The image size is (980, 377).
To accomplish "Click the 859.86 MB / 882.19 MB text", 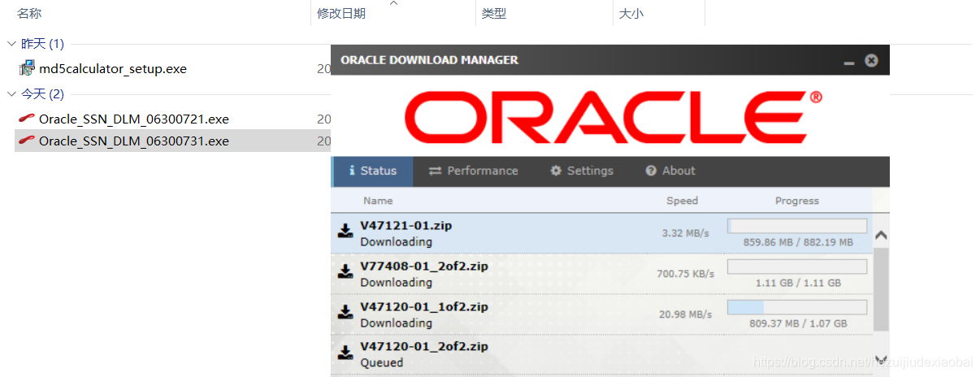I will point(798,242).
